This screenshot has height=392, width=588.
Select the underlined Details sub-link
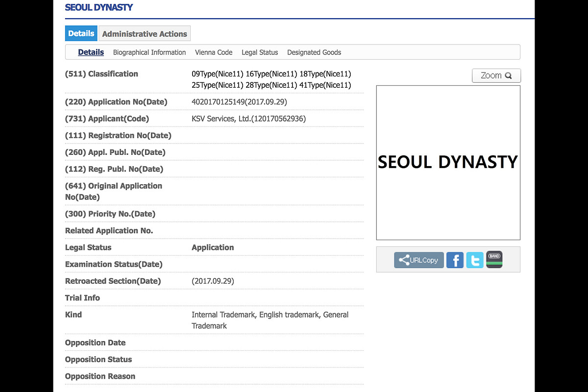click(x=91, y=52)
